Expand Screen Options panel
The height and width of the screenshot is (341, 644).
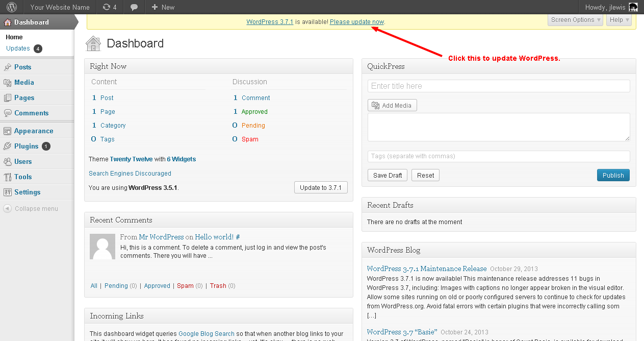(x=575, y=20)
